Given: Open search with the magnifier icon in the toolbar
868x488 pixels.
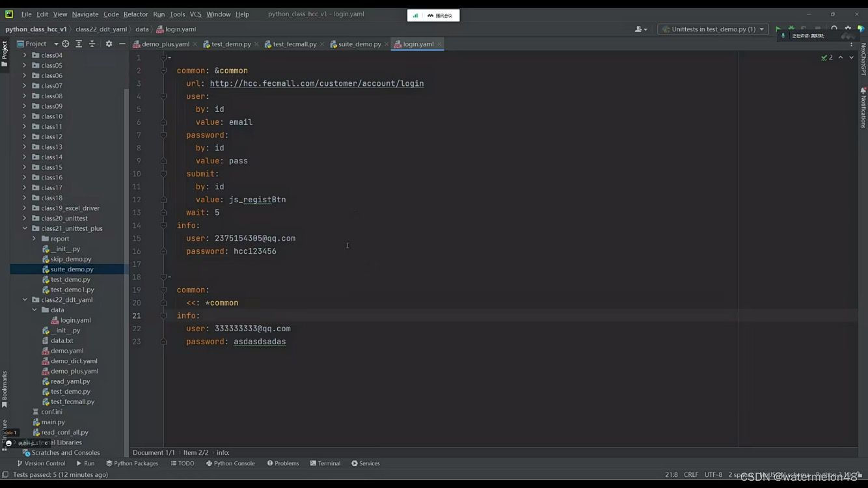Looking at the screenshot, I should click(x=834, y=29).
